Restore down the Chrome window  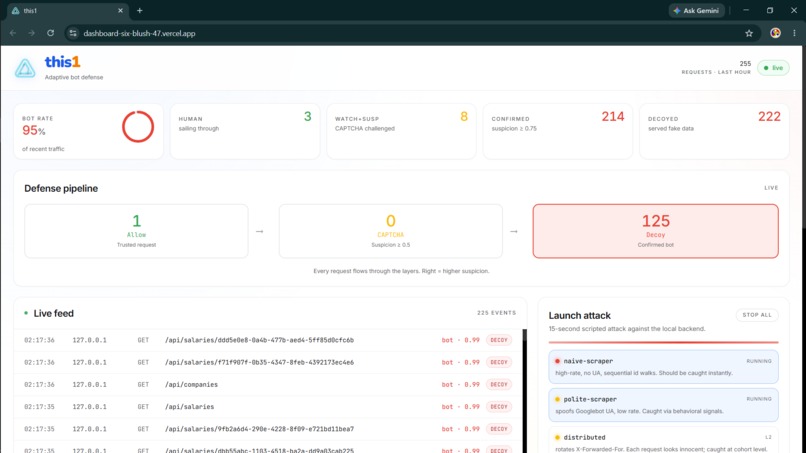(x=770, y=10)
